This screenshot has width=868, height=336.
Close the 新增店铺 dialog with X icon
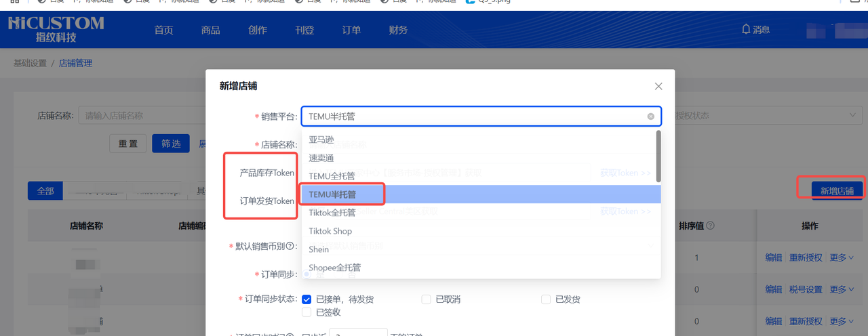pyautogui.click(x=658, y=87)
